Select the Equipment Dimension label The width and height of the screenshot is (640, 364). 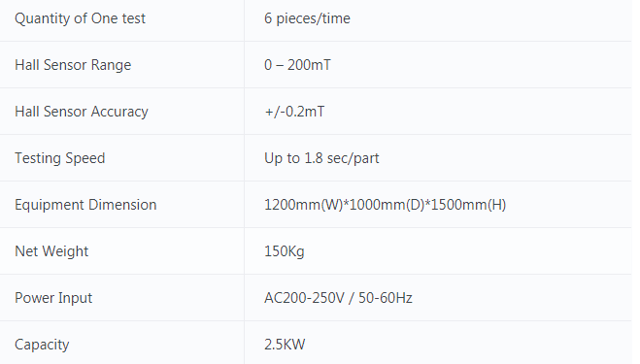pyautogui.click(x=85, y=205)
